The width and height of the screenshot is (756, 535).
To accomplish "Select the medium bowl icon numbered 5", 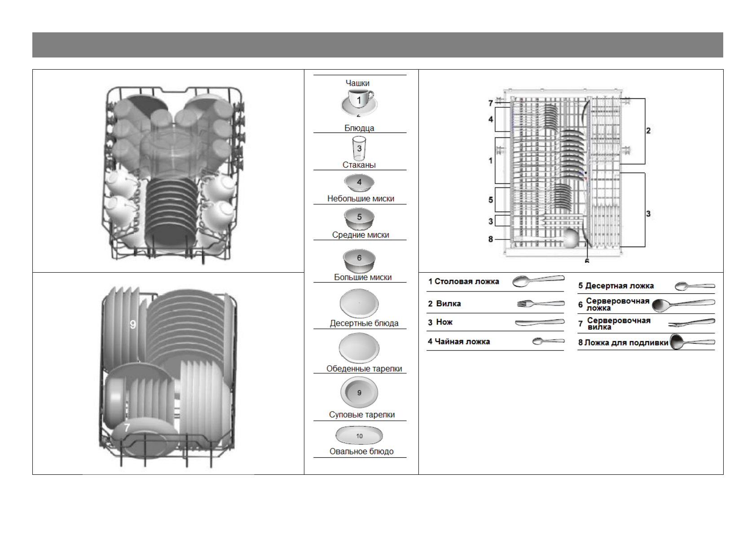I will coord(359,217).
